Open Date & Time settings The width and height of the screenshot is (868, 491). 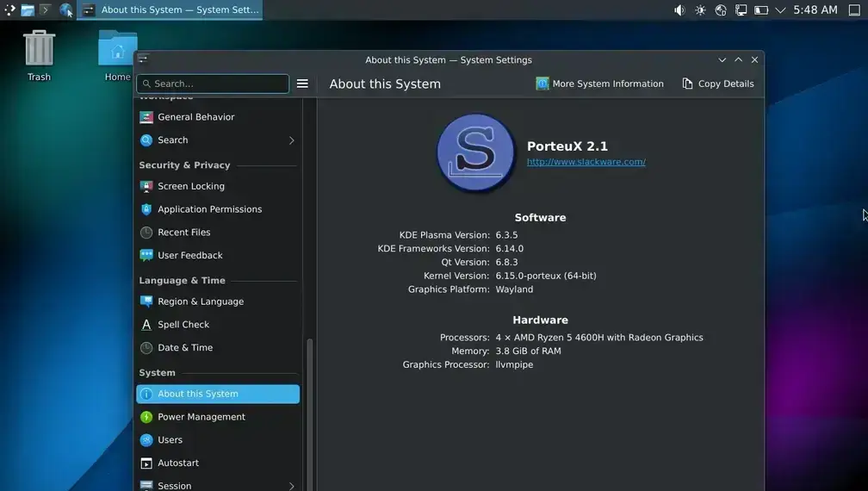click(x=218, y=348)
